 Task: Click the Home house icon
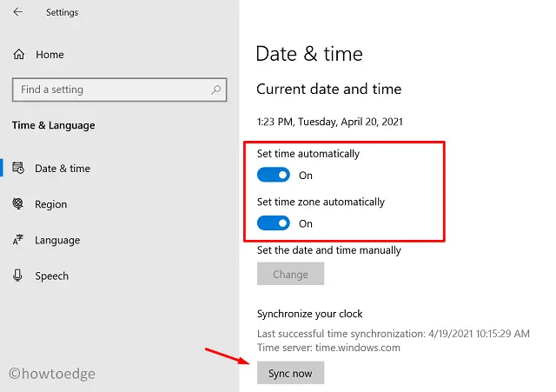coord(19,55)
